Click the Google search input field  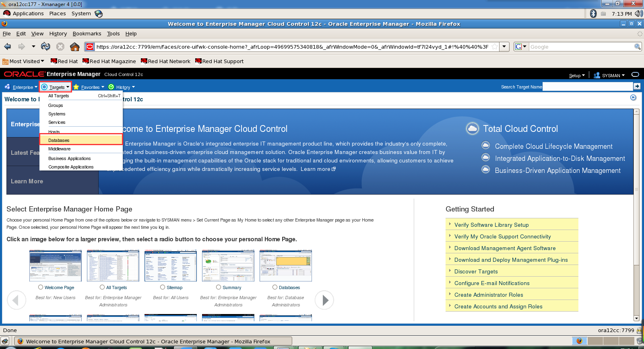pos(582,47)
